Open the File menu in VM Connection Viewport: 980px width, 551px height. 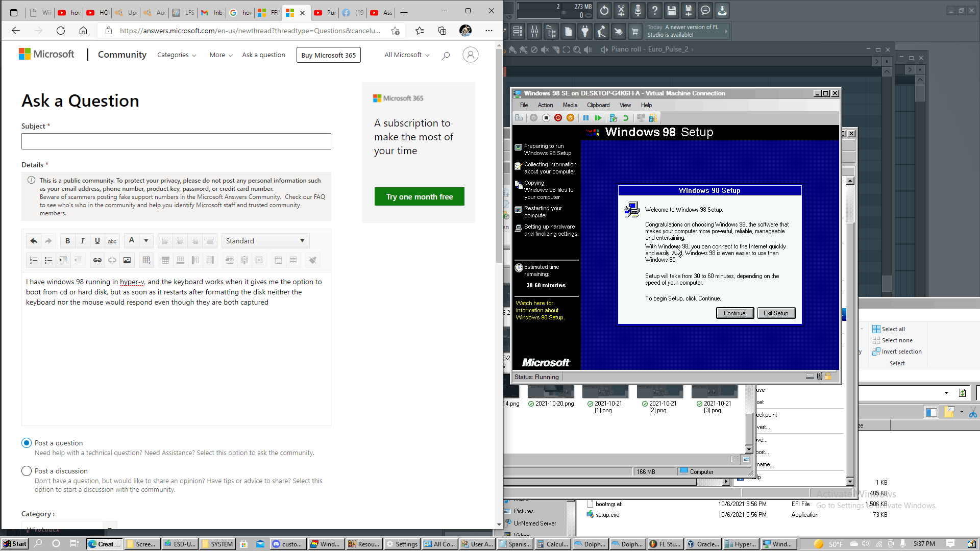tap(524, 105)
